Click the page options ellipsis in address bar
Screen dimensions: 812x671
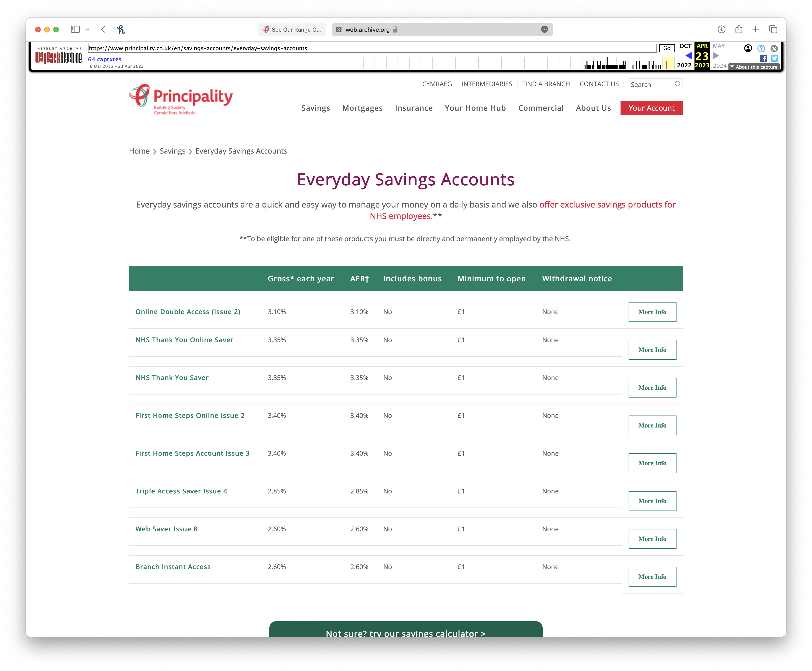pos(544,29)
